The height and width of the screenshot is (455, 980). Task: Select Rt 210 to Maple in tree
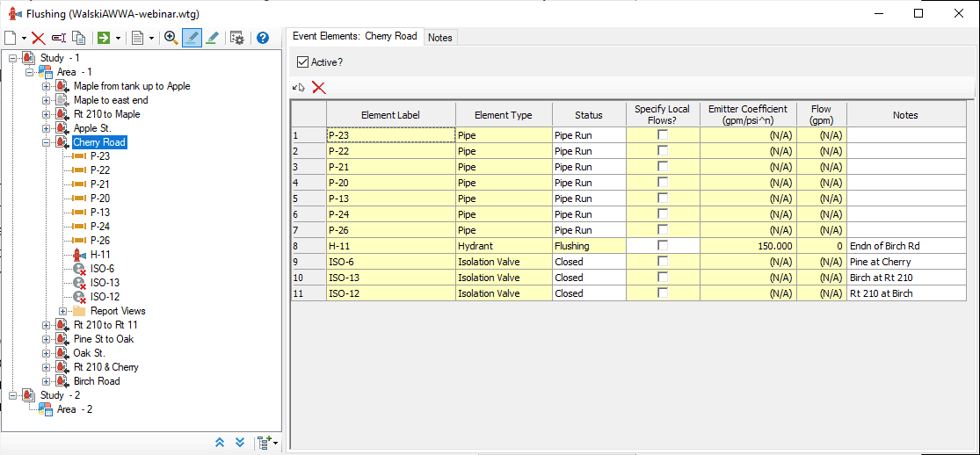(107, 114)
